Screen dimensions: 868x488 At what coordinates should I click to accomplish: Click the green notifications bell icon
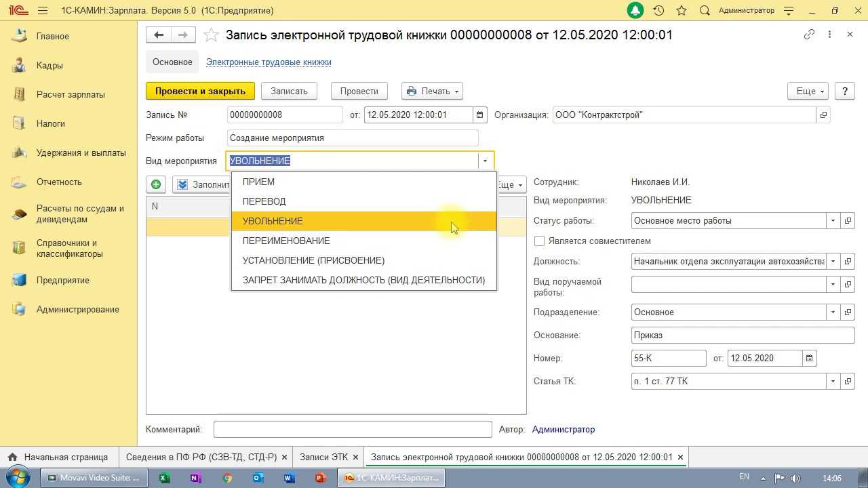pyautogui.click(x=635, y=11)
